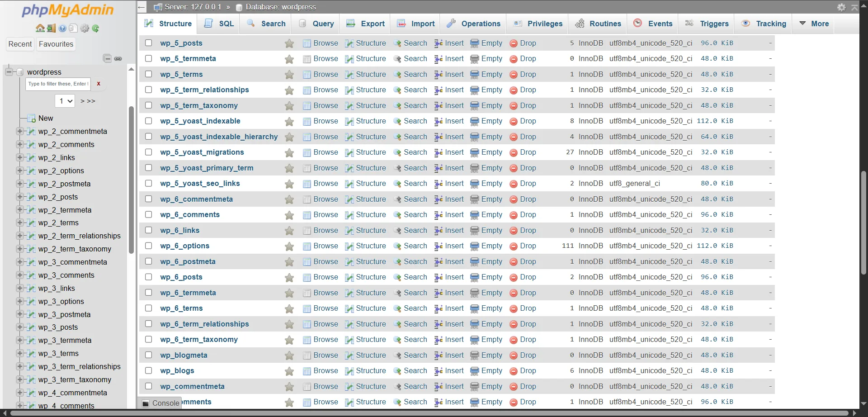Expand wp_3_term_taxonomy tree node
This screenshot has width=868, height=417.
19,379
